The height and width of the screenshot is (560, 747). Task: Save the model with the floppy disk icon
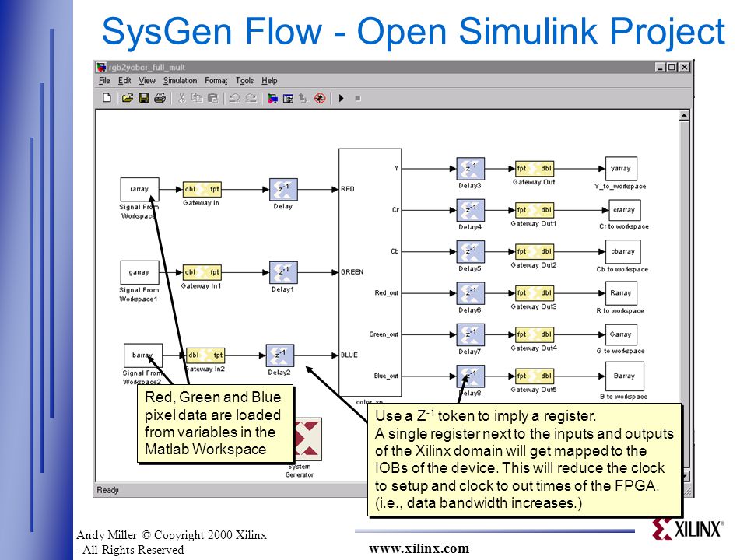[x=143, y=98]
